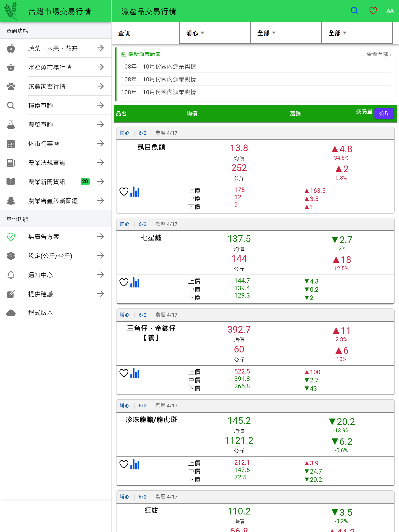Open the middle 全部 filter dropdown
The height and width of the screenshot is (532, 399).
tap(286, 33)
